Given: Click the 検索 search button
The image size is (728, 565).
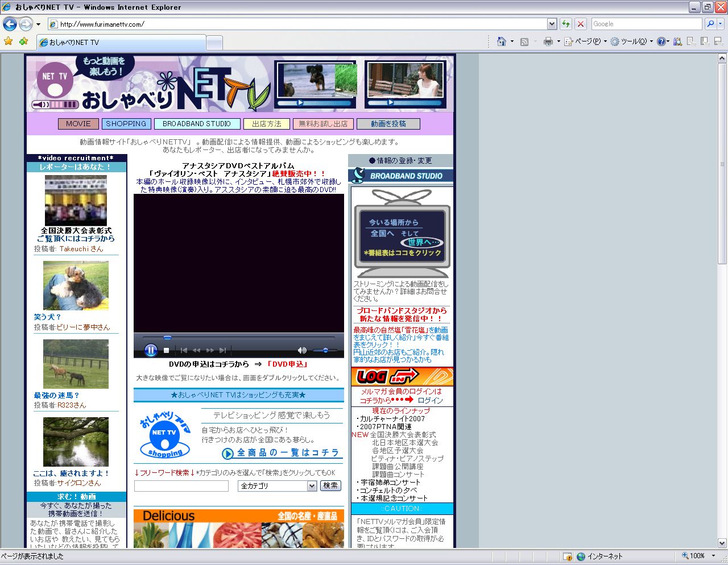Looking at the screenshot, I should pyautogui.click(x=331, y=485).
